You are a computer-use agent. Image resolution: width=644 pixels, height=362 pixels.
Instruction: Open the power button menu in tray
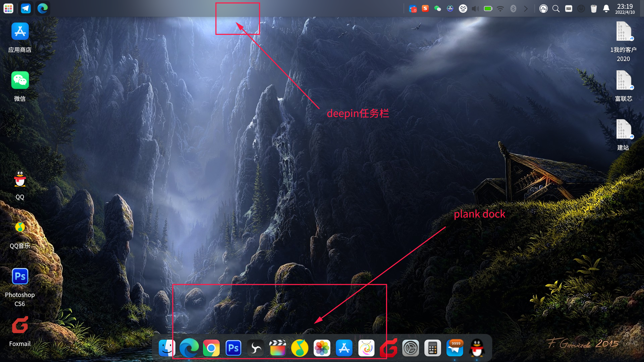pos(581,9)
